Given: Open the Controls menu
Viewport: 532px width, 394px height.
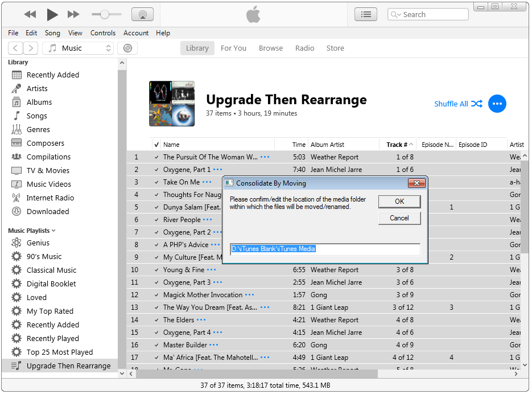Looking at the screenshot, I should click(x=103, y=33).
